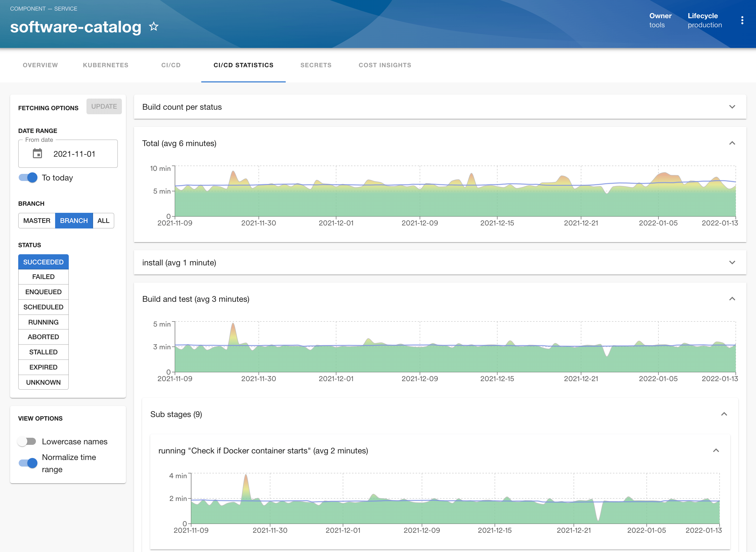Click the SUCCEEDED status filter icon
Viewport: 756px width, 552px height.
pos(43,262)
